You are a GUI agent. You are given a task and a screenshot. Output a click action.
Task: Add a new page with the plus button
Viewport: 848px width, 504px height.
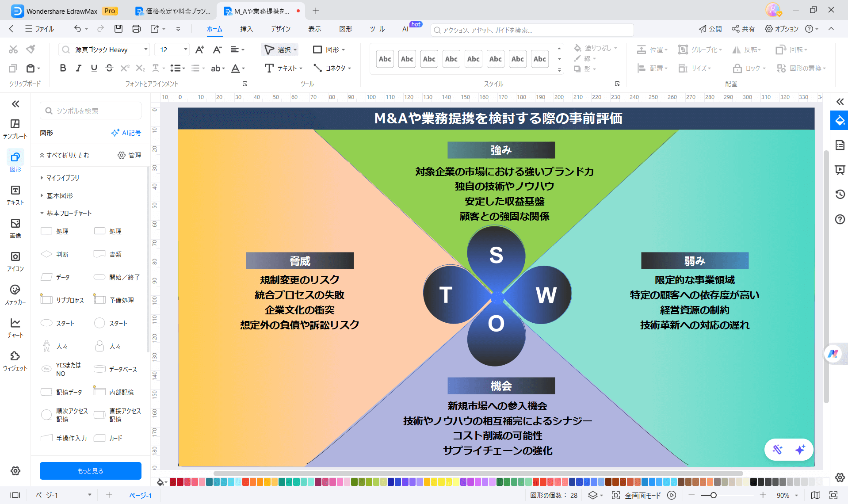(109, 495)
